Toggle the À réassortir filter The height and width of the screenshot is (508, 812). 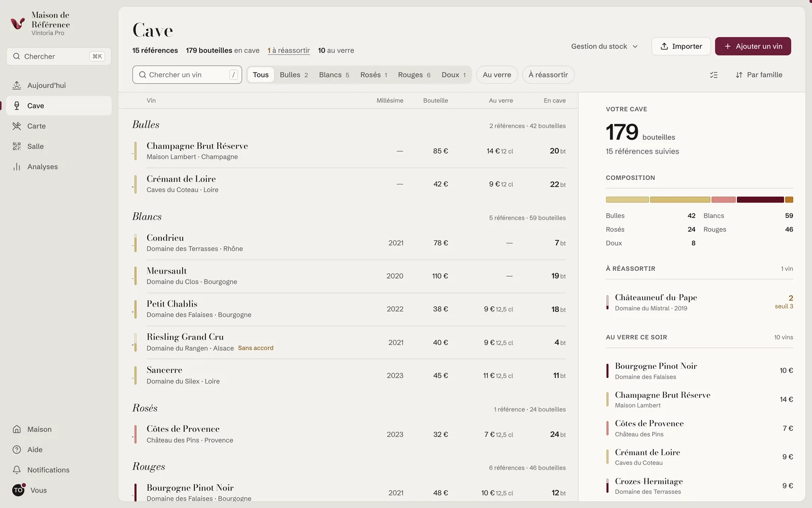coord(548,75)
